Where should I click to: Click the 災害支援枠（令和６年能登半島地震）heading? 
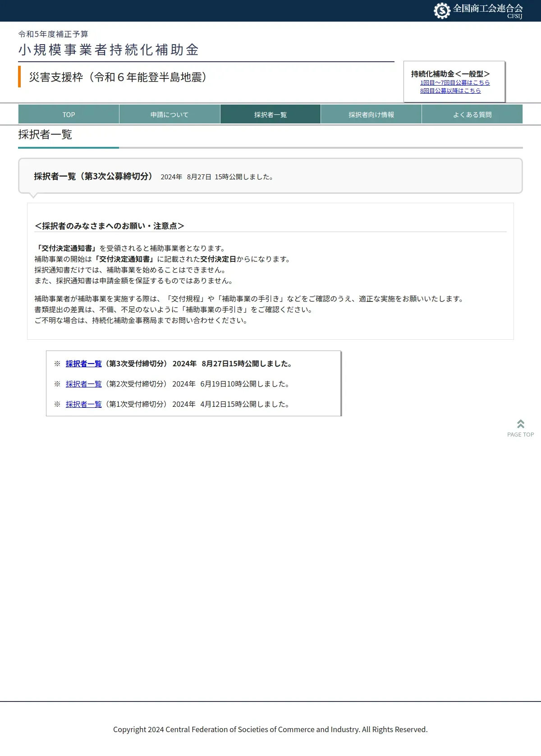click(118, 77)
